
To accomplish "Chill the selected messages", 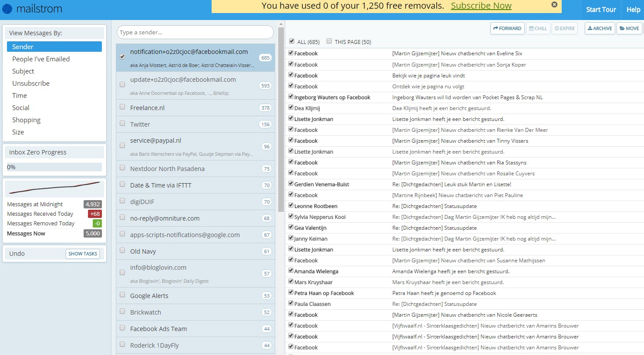I will (x=538, y=28).
